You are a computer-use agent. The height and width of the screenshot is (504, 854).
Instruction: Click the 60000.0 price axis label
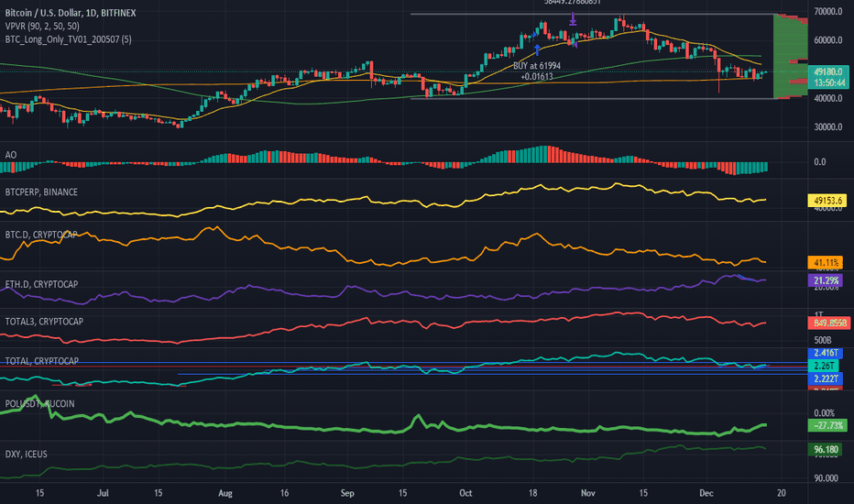click(x=827, y=40)
